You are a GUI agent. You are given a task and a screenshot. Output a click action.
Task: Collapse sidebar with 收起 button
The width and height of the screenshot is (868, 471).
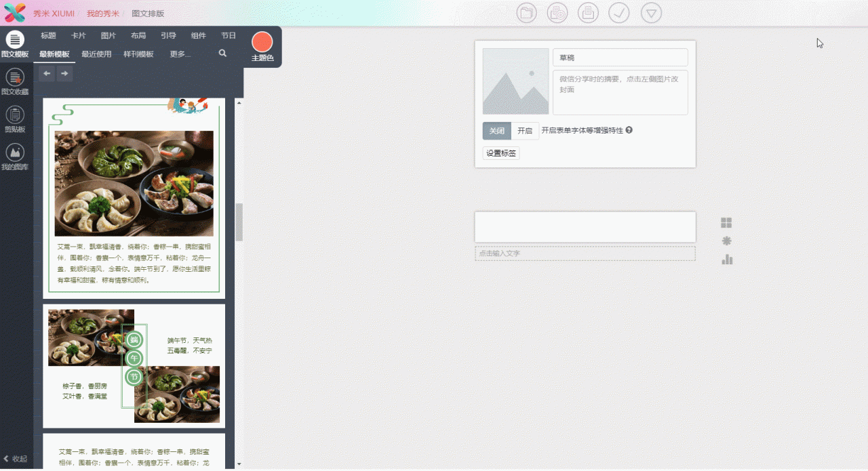click(16, 459)
